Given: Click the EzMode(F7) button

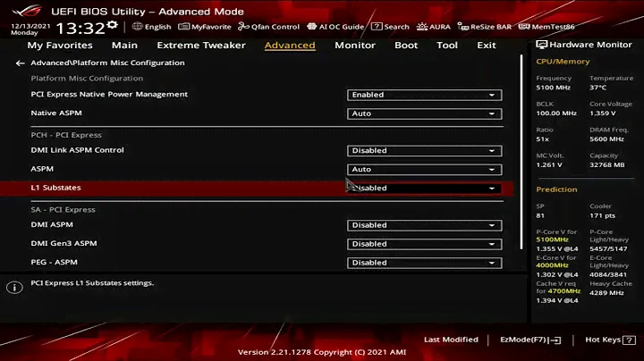Looking at the screenshot, I should coord(530,340).
